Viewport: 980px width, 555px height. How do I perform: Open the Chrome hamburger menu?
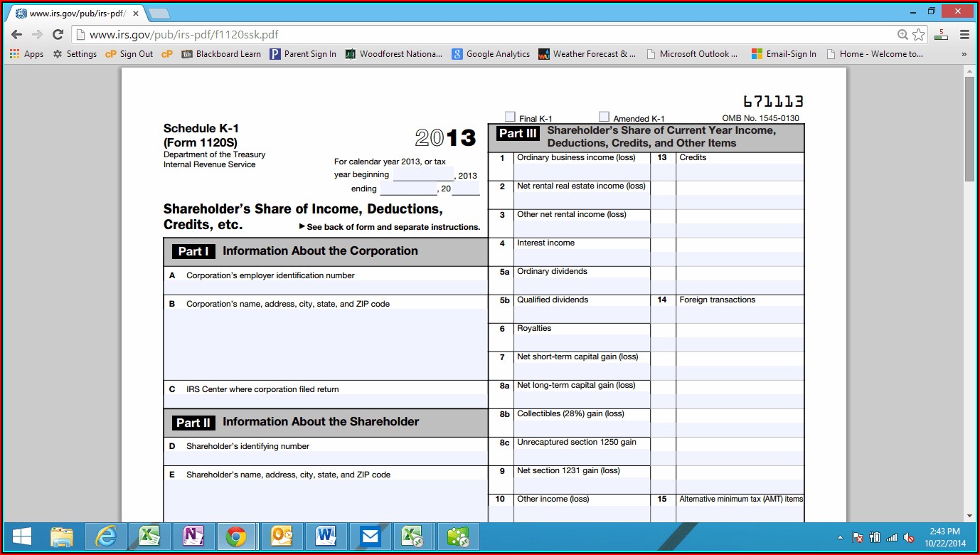point(964,34)
